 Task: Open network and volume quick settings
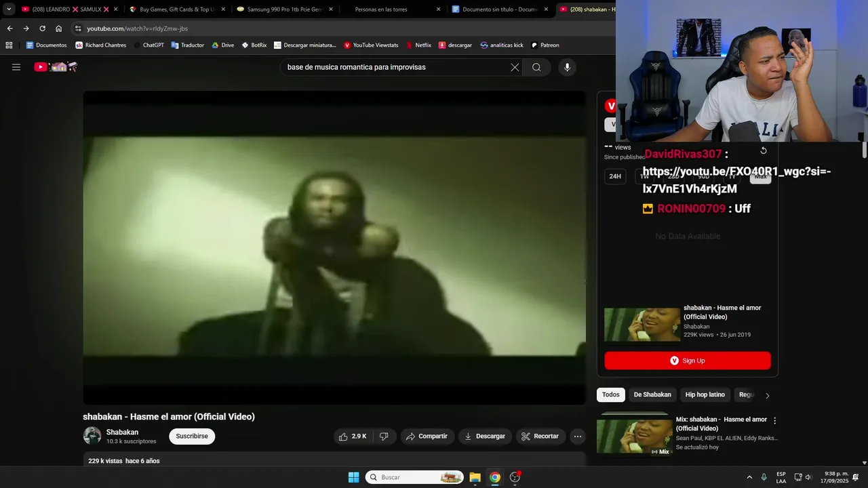[803, 477]
